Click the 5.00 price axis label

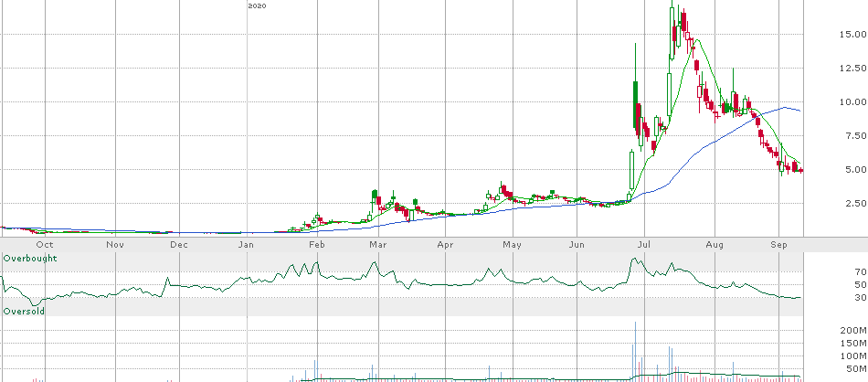coord(856,169)
